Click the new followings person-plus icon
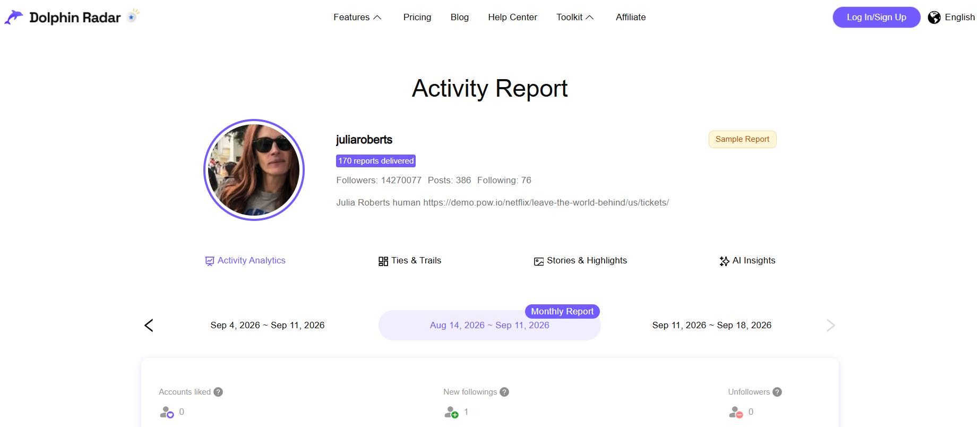 (452, 412)
